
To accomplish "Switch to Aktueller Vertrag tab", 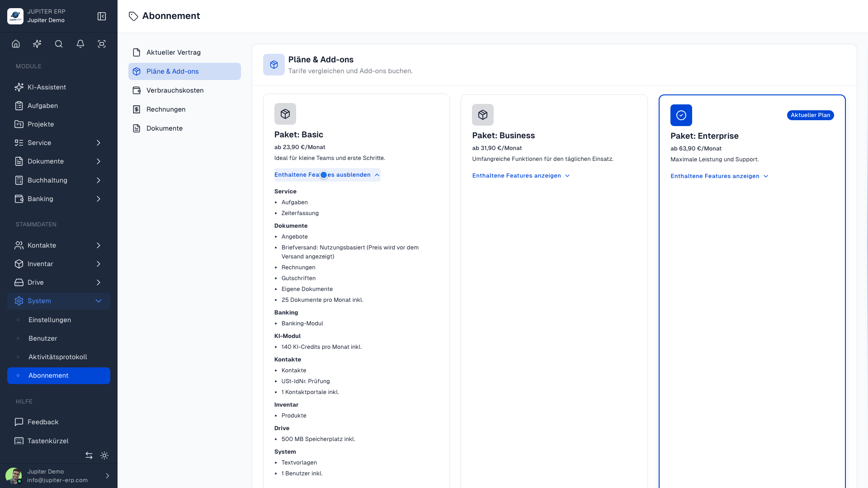I will (x=184, y=52).
